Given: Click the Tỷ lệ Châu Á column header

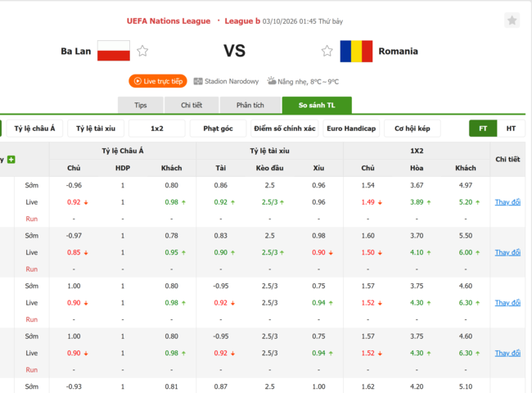Looking at the screenshot, I should pyautogui.click(x=123, y=151).
